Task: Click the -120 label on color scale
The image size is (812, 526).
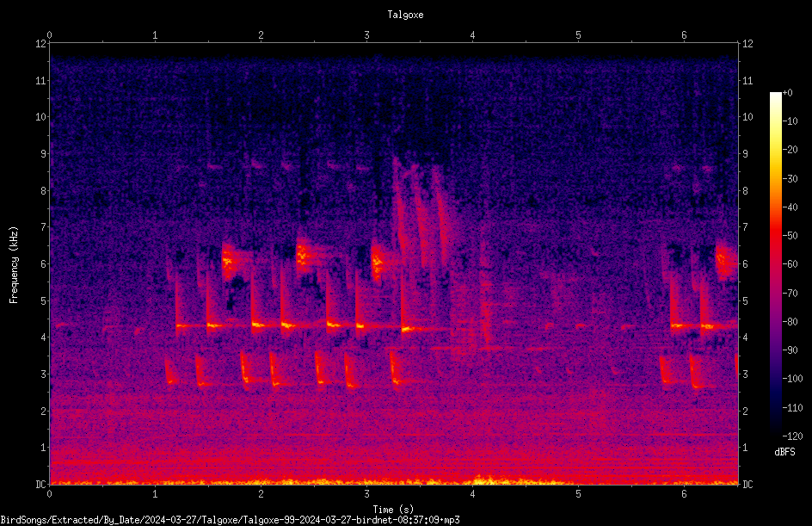Action: click(792, 436)
